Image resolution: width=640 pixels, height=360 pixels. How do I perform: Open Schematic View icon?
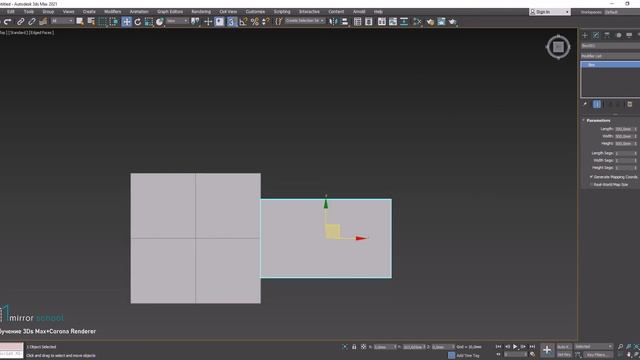404,22
